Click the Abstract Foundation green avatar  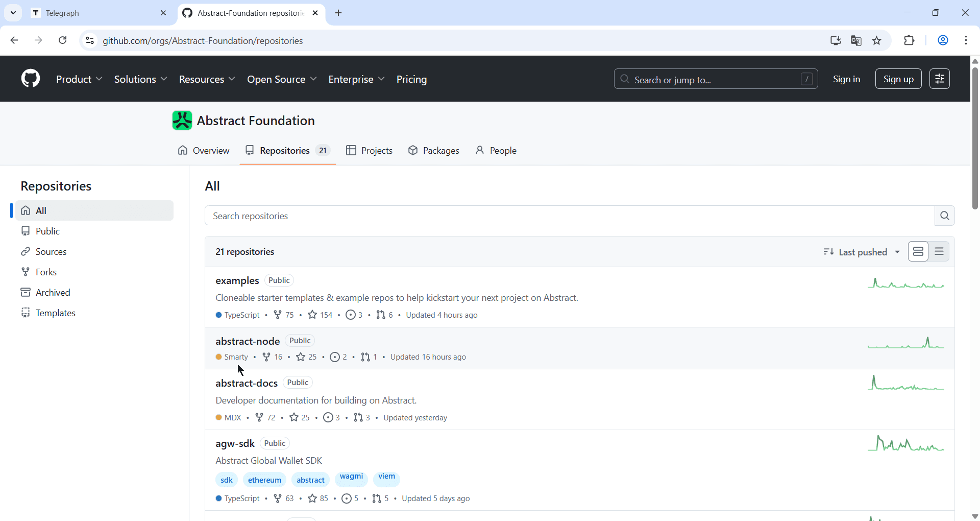coord(182,121)
